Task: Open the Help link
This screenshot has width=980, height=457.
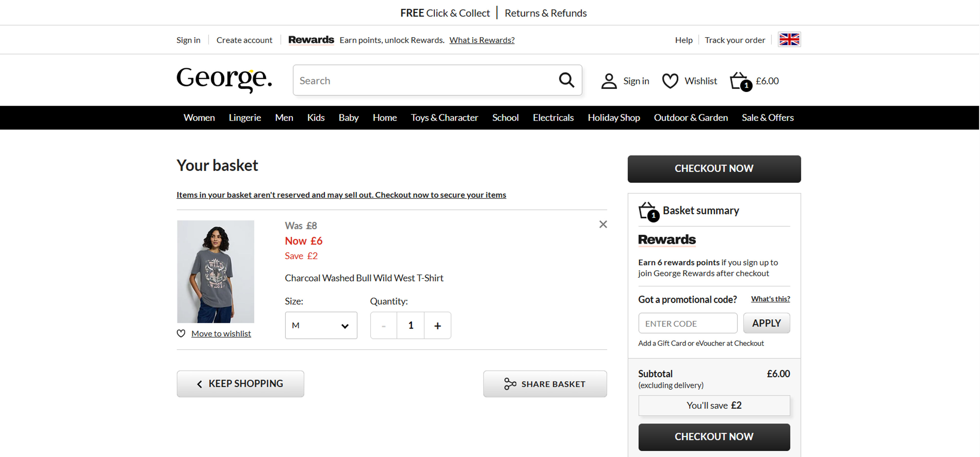Action: (684, 40)
